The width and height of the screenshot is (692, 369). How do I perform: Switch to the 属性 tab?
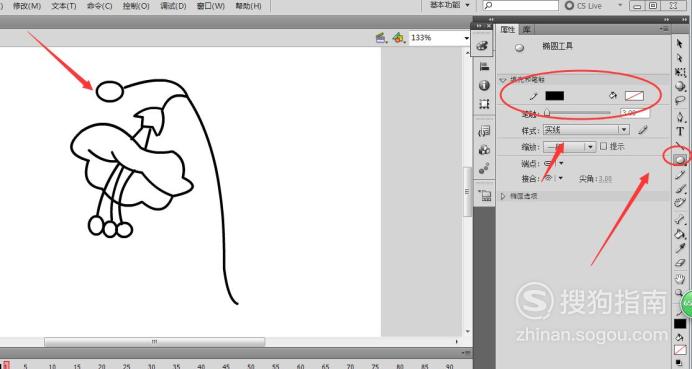point(507,30)
